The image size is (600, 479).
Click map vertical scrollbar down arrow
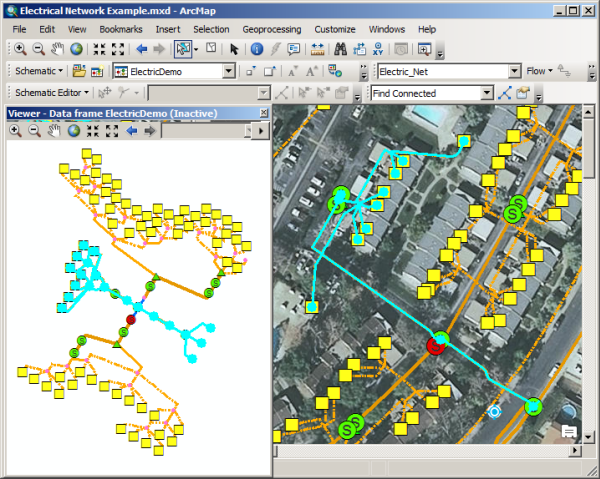pos(588,437)
